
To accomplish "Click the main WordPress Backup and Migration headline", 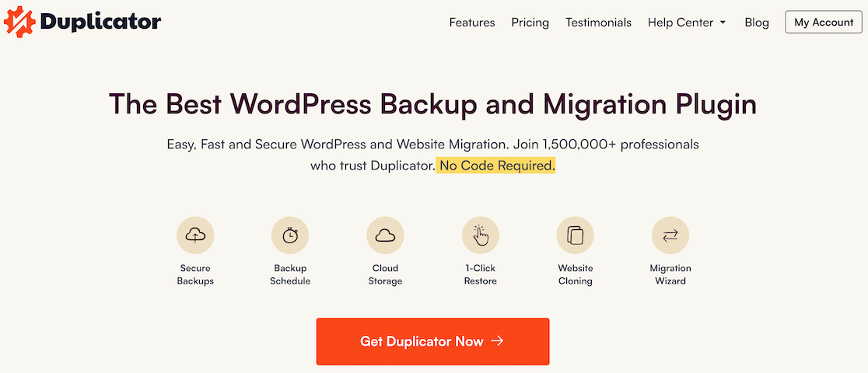I will click(433, 104).
